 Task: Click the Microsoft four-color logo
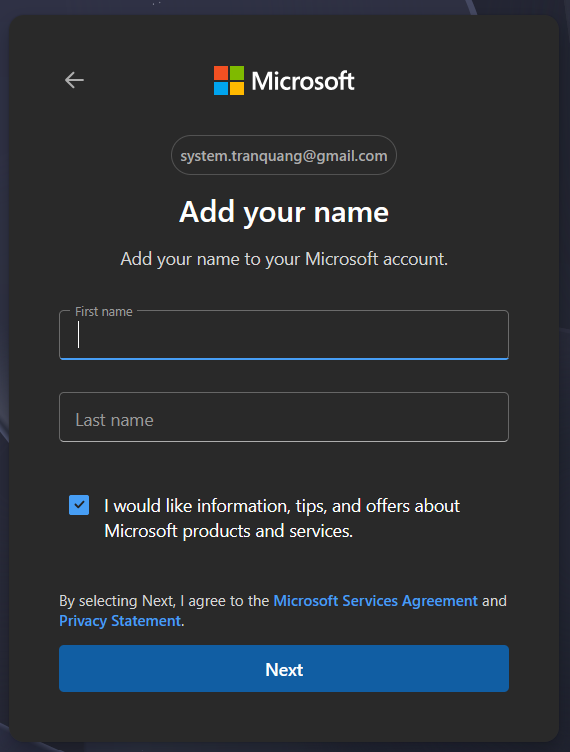point(229,81)
